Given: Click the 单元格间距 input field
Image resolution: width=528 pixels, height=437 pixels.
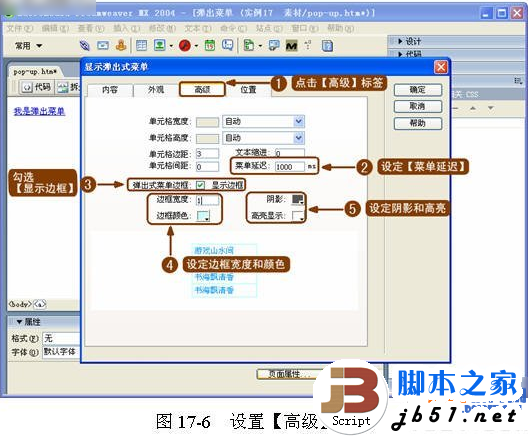Looking at the screenshot, I should 207,166.
